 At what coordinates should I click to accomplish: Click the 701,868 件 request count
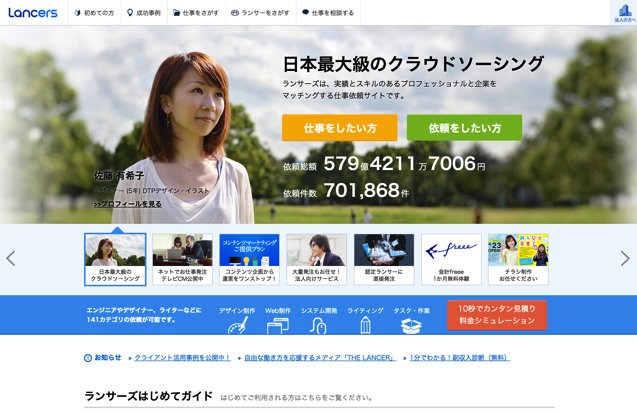(366, 190)
